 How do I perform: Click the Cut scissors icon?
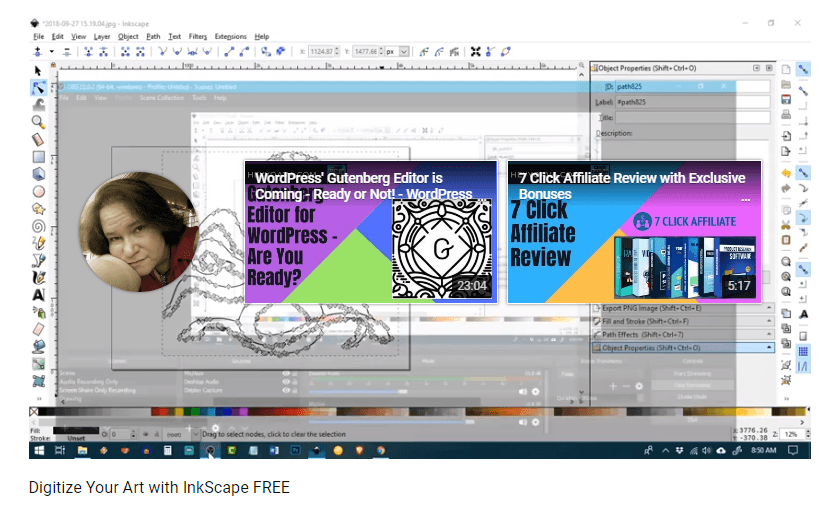click(786, 225)
